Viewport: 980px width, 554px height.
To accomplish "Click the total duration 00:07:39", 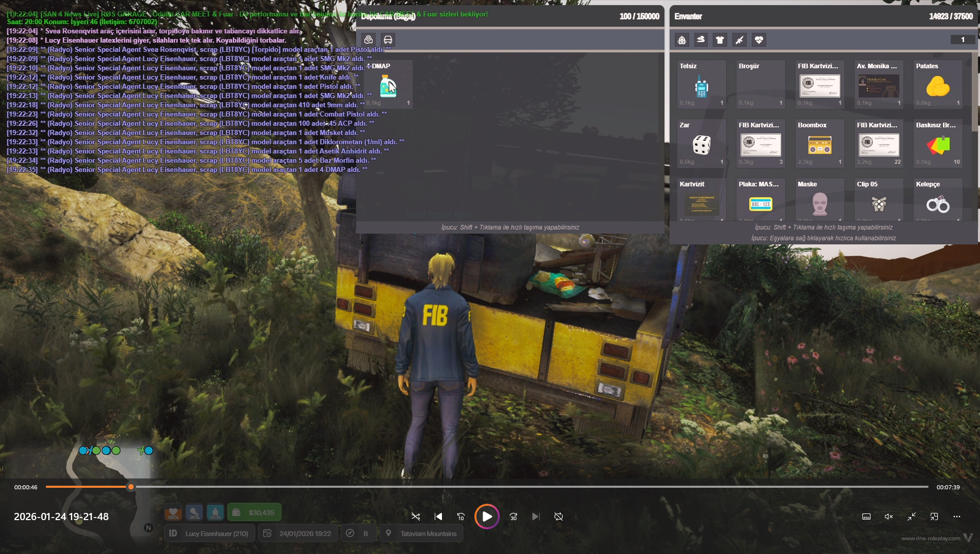I will [x=948, y=487].
